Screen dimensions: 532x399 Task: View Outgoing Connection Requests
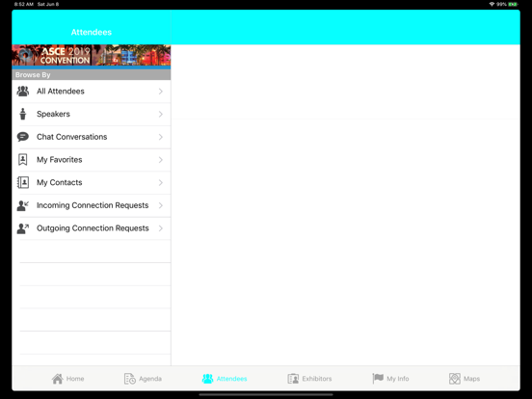[x=92, y=228]
